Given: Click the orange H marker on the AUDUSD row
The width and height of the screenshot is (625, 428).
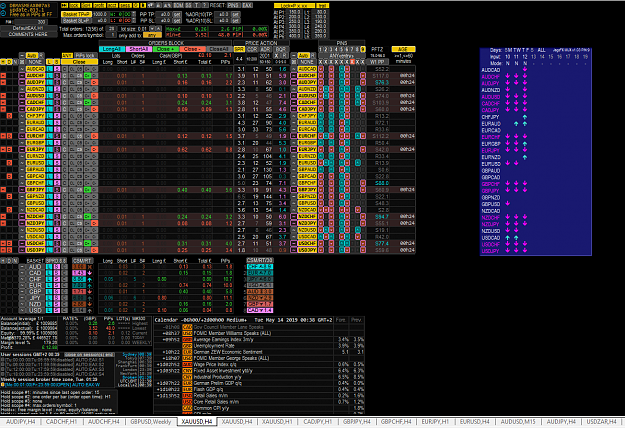Looking at the screenshot, I should pyautogui.click(x=3, y=96).
